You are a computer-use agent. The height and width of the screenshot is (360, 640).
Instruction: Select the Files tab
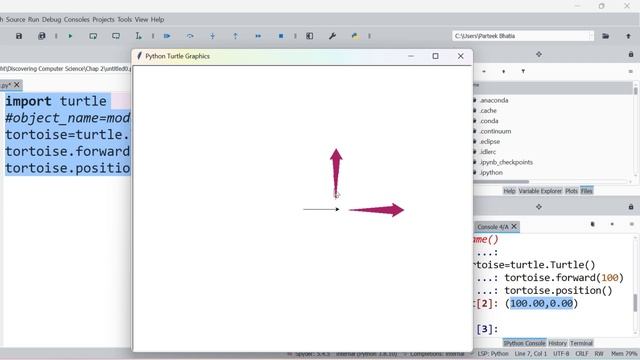(x=587, y=191)
